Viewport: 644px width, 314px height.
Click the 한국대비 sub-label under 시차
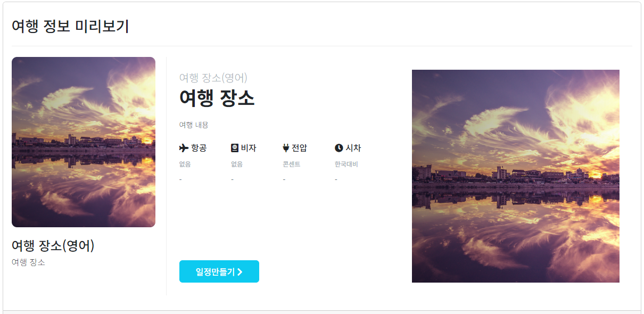click(346, 164)
